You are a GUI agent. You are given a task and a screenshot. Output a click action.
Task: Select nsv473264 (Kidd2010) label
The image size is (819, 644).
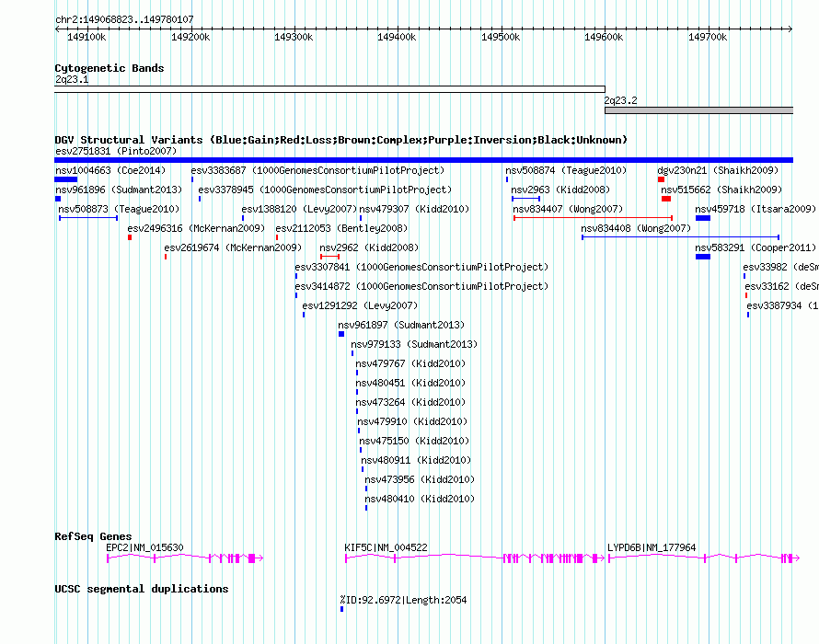click(410, 402)
